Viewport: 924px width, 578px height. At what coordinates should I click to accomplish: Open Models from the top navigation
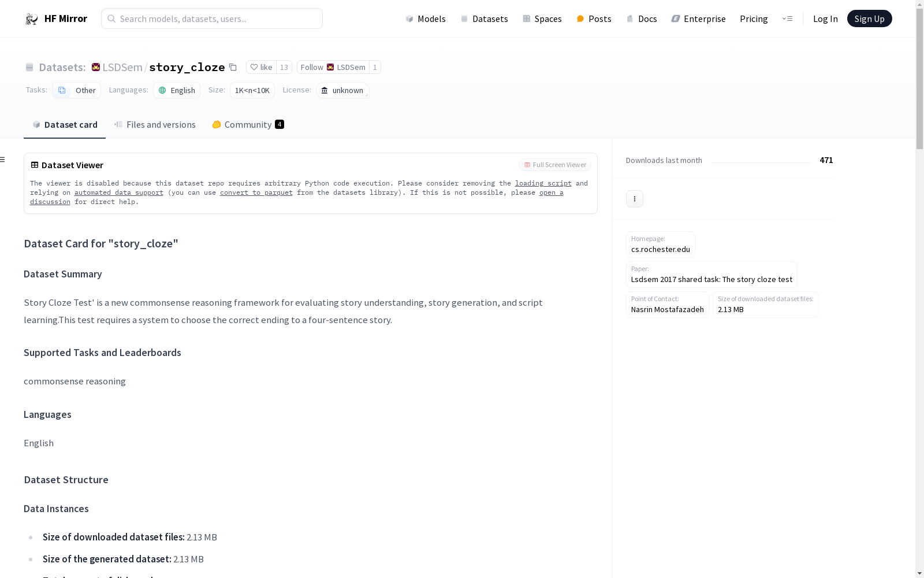point(426,18)
